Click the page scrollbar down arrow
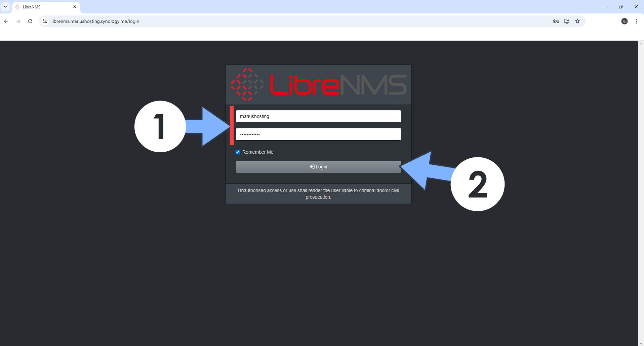The width and height of the screenshot is (644, 346). pos(641,343)
